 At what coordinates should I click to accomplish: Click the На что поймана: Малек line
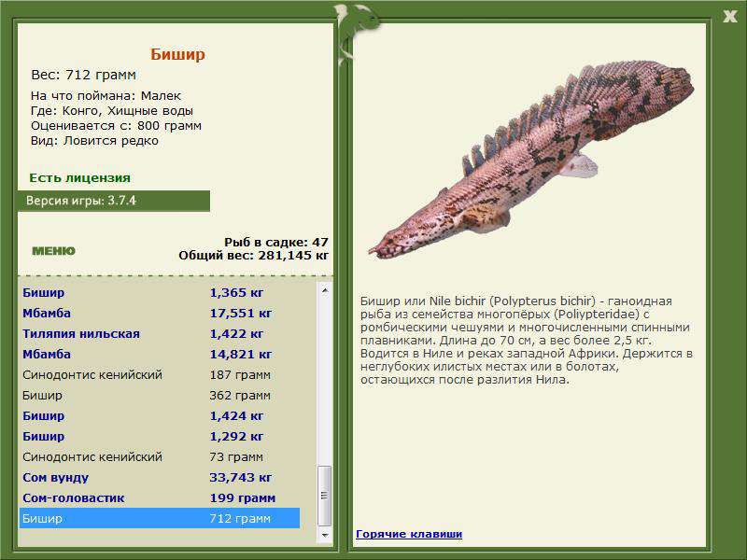pos(106,96)
